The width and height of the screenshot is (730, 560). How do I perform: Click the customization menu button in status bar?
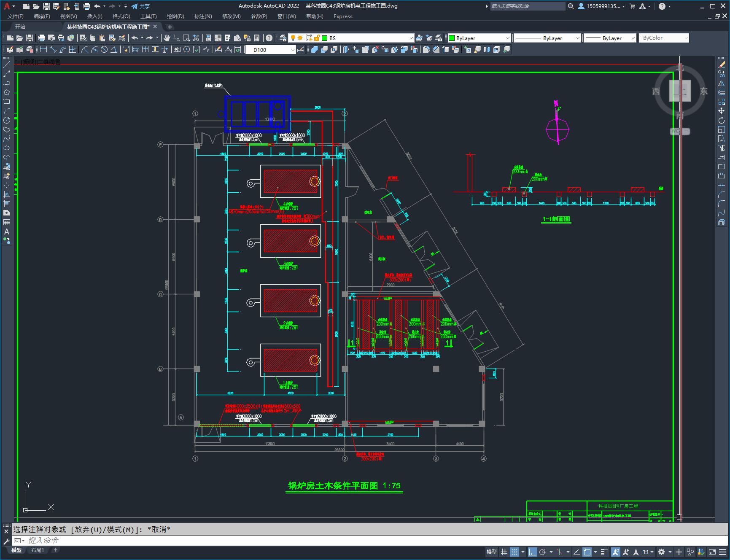pos(723,552)
